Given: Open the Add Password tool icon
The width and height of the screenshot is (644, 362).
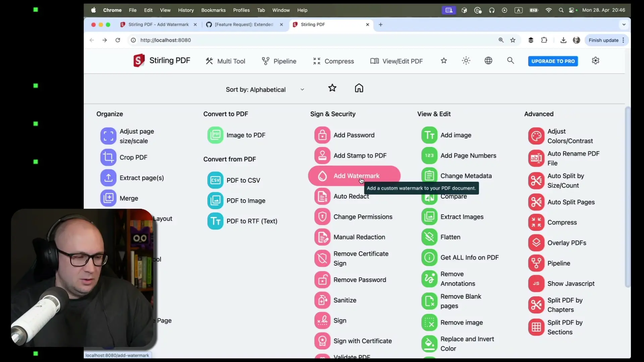Looking at the screenshot, I should point(322,135).
